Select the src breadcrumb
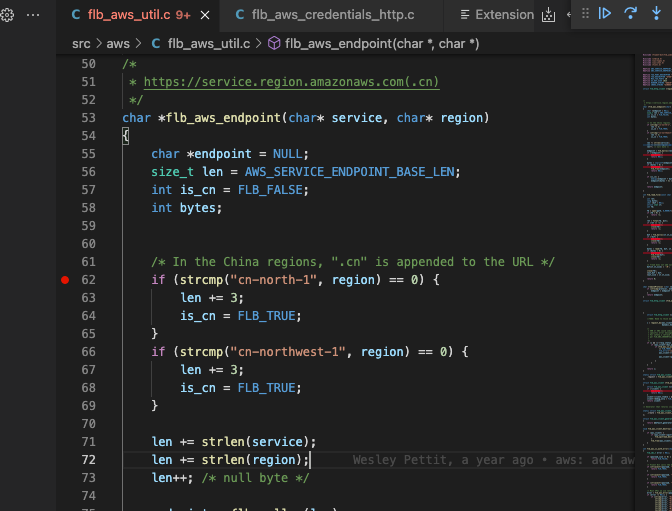This screenshot has width=672, height=511. [x=81, y=44]
